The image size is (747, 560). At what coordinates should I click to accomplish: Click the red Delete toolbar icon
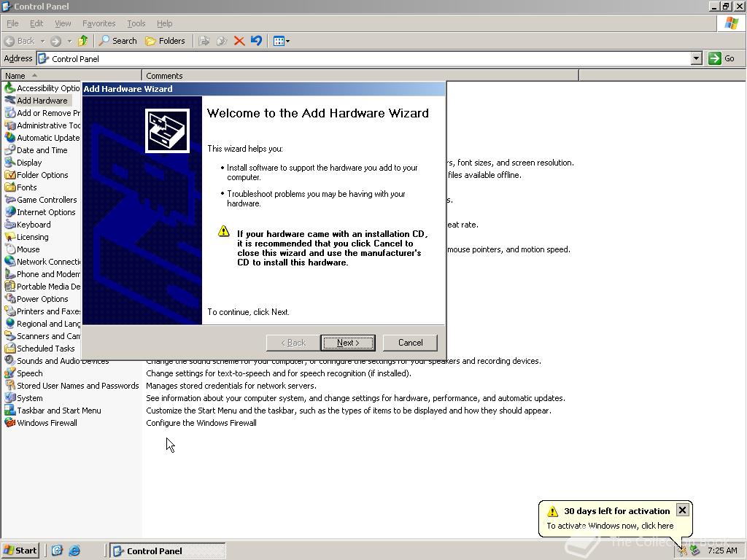(239, 41)
